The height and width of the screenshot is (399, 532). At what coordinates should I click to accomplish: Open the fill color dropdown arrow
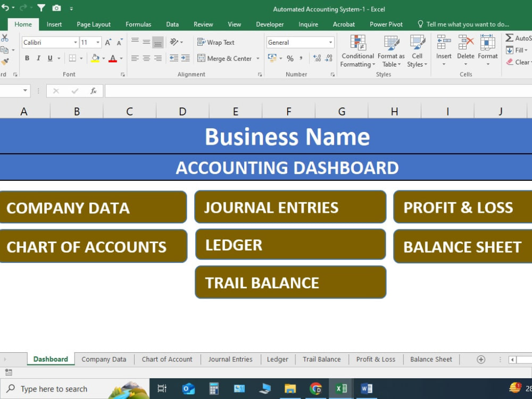pyautogui.click(x=104, y=59)
